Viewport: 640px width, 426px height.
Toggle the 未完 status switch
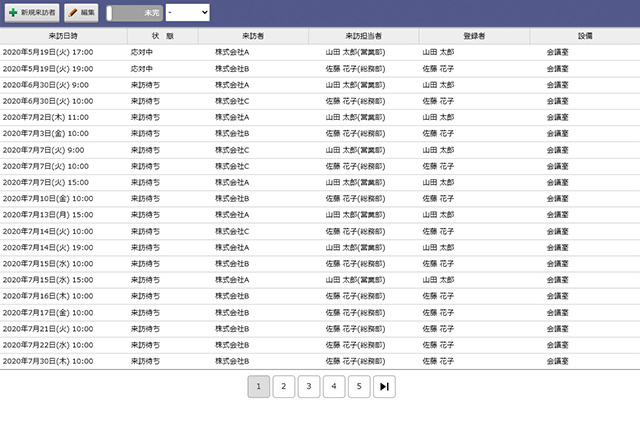click(134, 13)
